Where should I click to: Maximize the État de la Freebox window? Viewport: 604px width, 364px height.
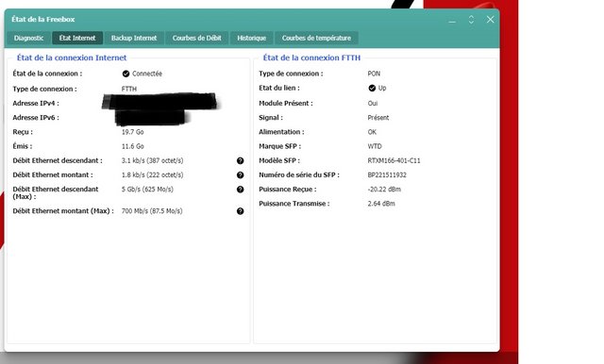471,20
